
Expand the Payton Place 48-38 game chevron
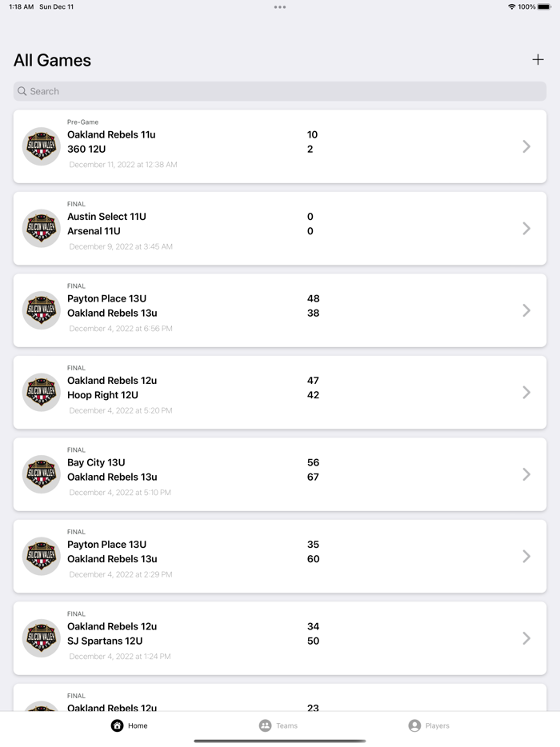tap(526, 310)
